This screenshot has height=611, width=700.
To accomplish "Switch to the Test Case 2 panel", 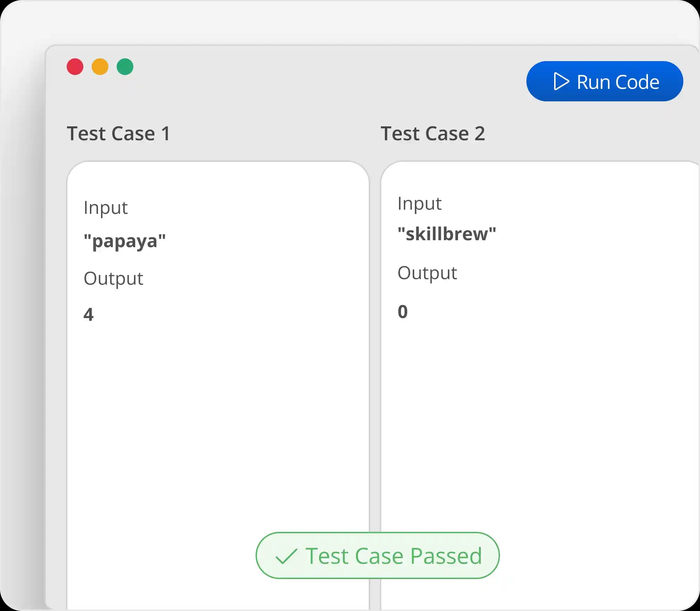I will [433, 133].
